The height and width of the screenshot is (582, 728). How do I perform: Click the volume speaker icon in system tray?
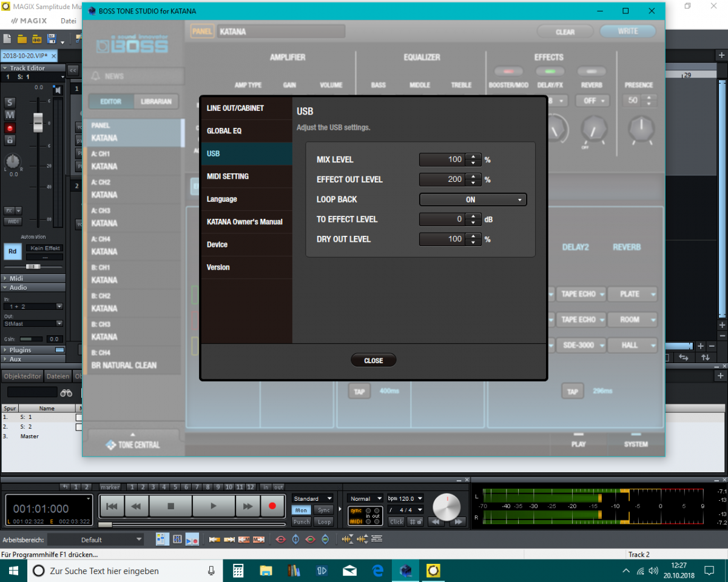[653, 570]
